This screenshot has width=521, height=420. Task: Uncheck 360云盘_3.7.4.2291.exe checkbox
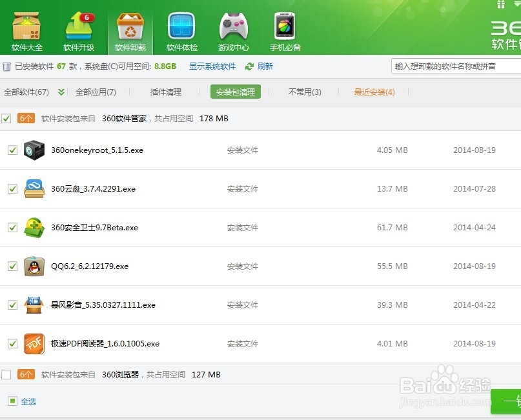tap(12, 188)
